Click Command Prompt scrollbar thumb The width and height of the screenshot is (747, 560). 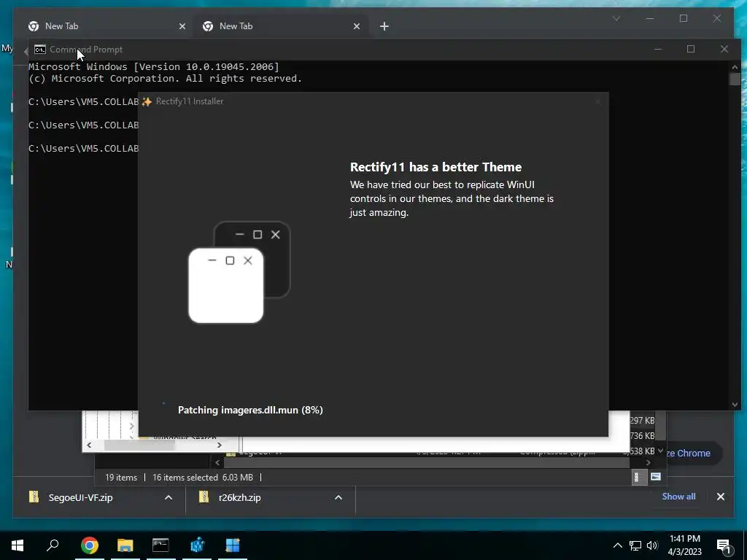coord(735,79)
